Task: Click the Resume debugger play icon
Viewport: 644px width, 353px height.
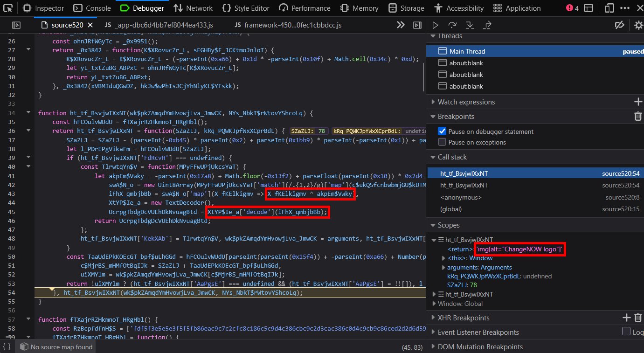Action: (435, 25)
